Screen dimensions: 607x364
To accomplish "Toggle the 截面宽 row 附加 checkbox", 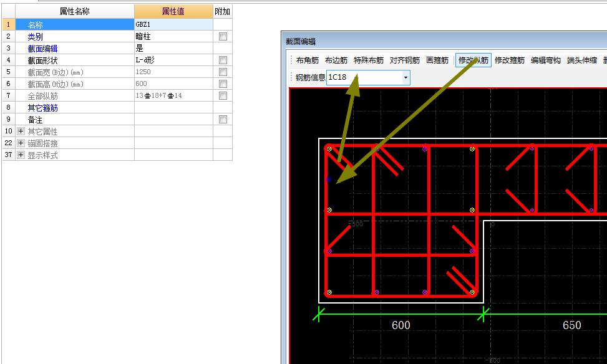I will click(x=223, y=72).
